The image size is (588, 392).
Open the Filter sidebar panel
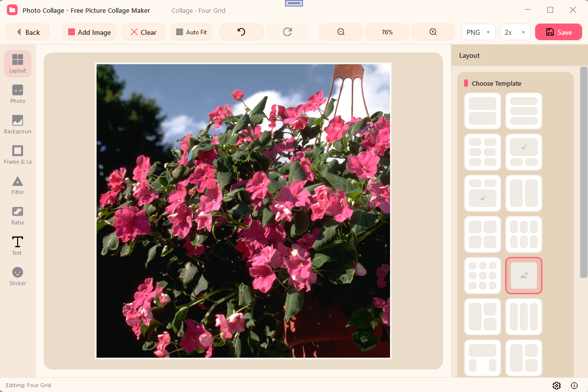coord(18,185)
